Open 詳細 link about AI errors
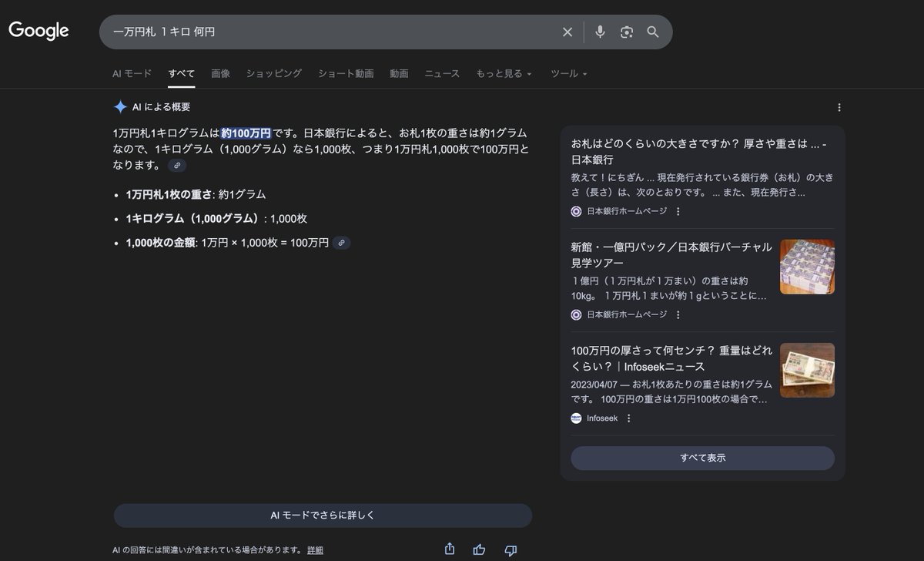Image resolution: width=924 pixels, height=561 pixels. point(315,550)
